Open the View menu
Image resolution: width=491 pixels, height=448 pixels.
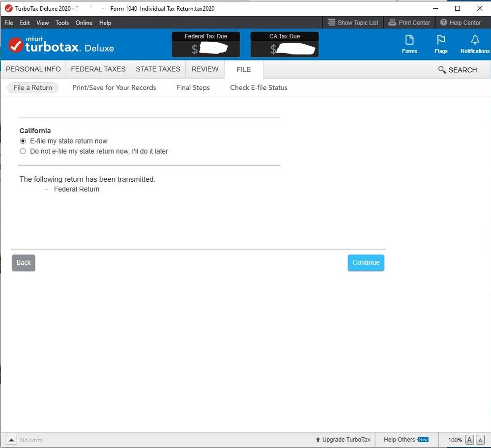(x=42, y=23)
